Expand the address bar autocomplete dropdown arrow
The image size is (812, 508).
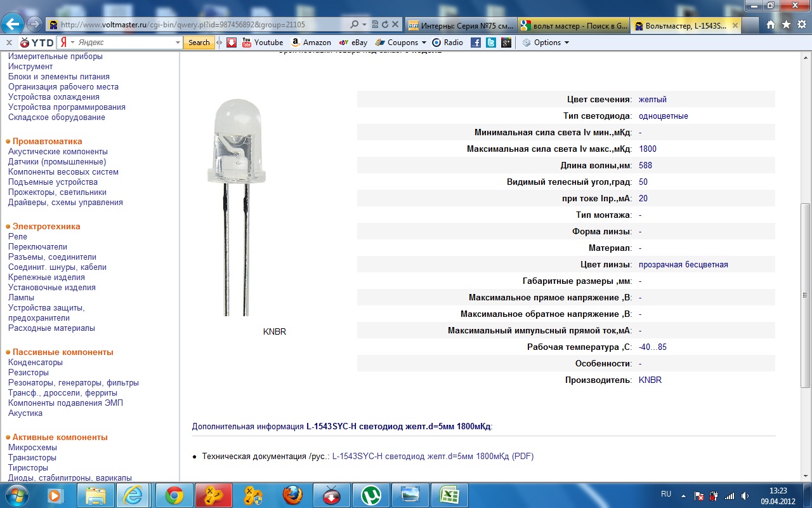364,25
